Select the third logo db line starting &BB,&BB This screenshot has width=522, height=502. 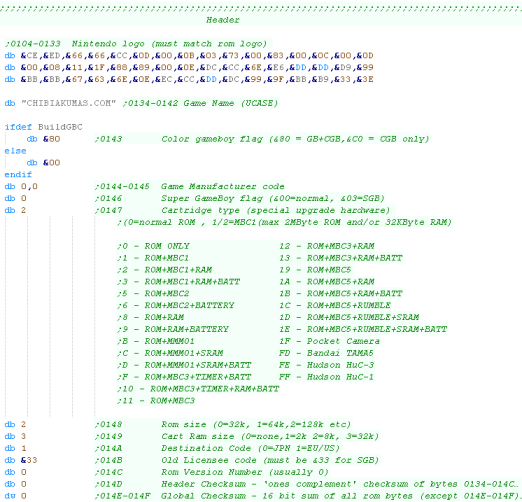point(189,79)
